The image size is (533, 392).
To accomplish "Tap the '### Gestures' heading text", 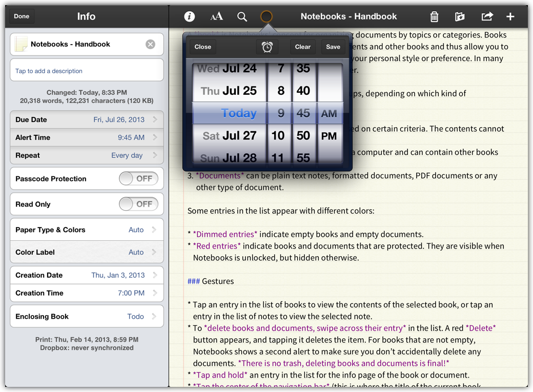I will (x=211, y=281).
